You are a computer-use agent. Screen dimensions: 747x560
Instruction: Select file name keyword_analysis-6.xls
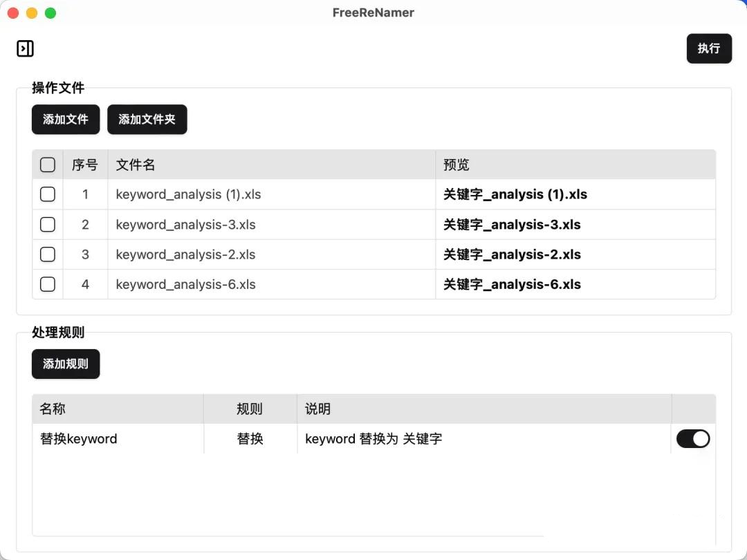click(186, 284)
